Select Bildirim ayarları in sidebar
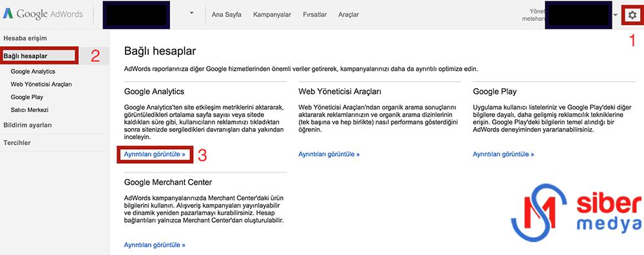Viewport: 644px width, 255px height. (28, 125)
